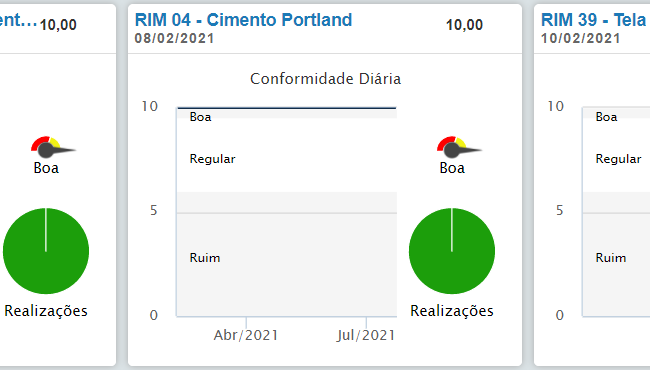The height and width of the screenshot is (370, 650).
Task: Open the RIM 39 - Tela card title
Action: pyautogui.click(x=595, y=20)
